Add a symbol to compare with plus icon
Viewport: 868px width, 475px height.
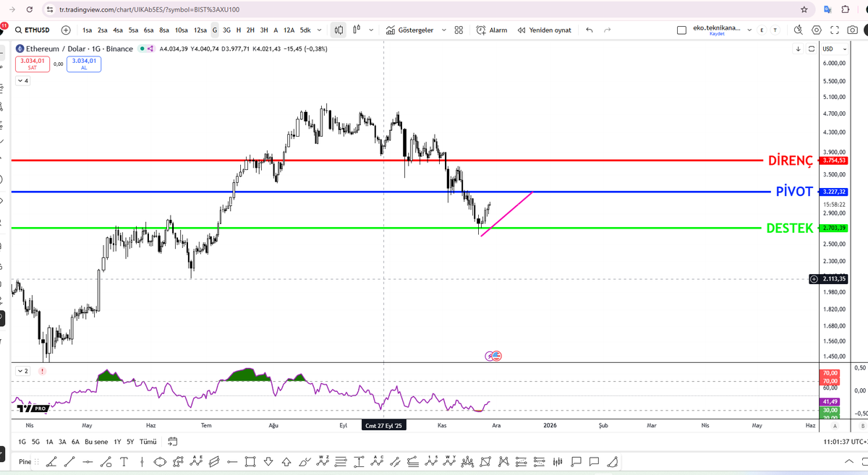click(66, 30)
